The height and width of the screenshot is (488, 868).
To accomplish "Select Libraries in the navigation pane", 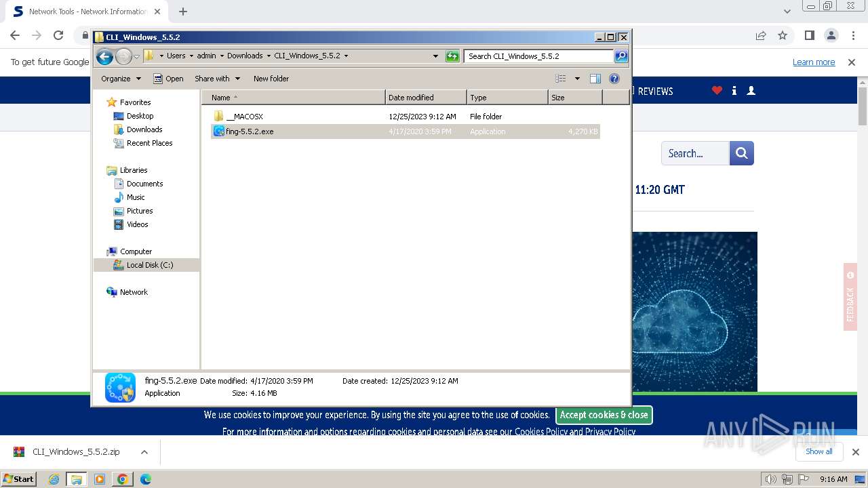I will (x=134, y=170).
